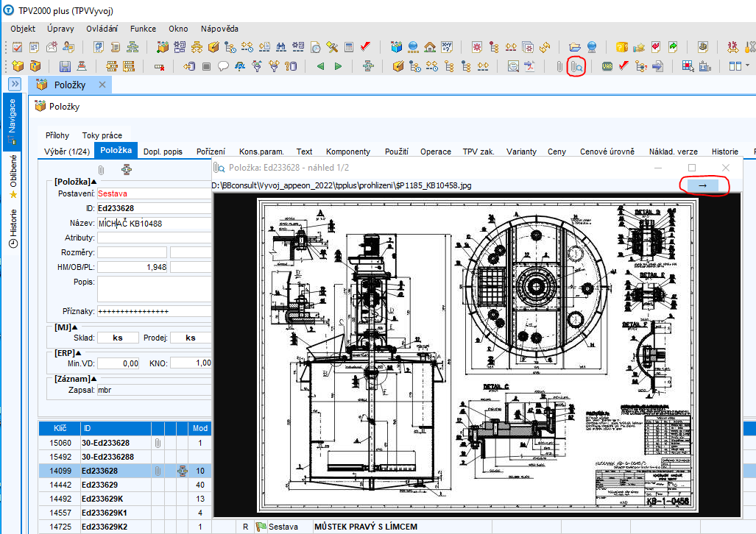Click paperclip in row 30-Ed233628

158,443
